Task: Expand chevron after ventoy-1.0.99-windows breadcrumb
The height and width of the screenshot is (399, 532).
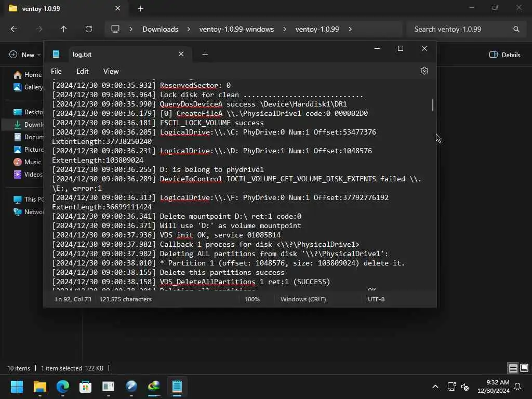Action: [x=285, y=29]
